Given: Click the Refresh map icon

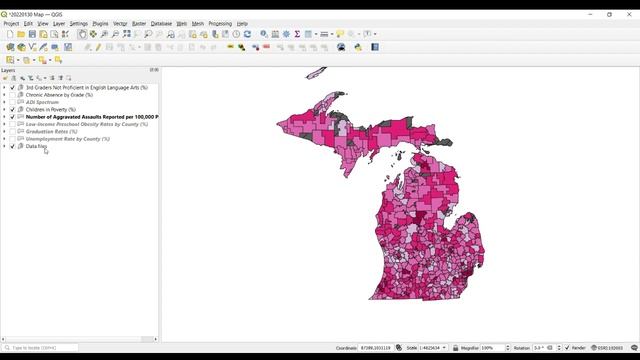Looking at the screenshot, I should [x=247, y=34].
